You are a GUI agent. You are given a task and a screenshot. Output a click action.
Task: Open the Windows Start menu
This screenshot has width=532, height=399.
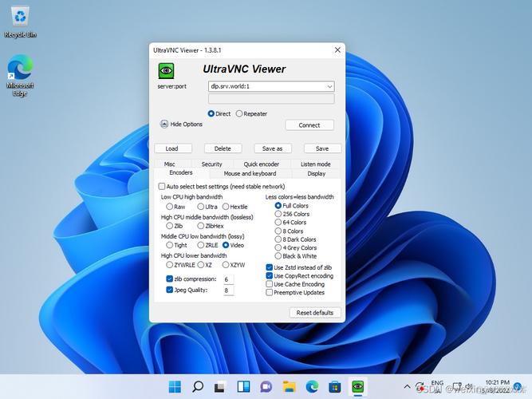coord(175,386)
